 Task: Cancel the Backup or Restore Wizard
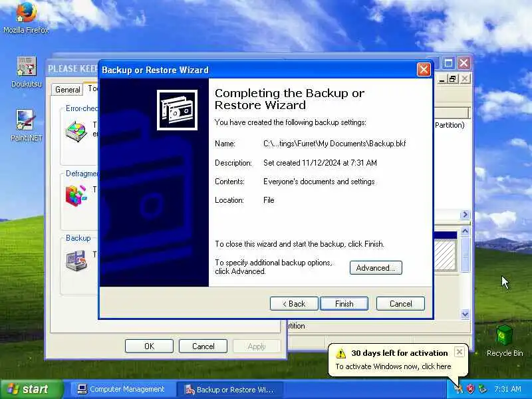[x=400, y=304]
